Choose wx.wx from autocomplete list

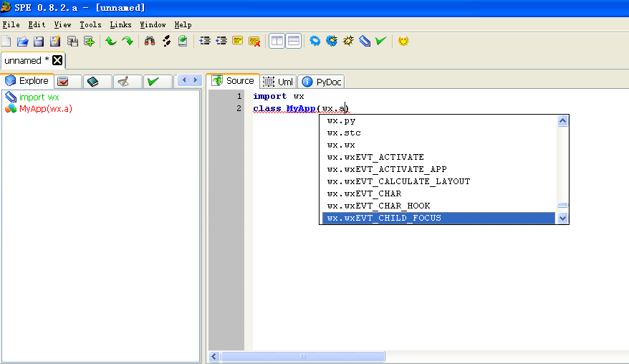pyautogui.click(x=439, y=145)
